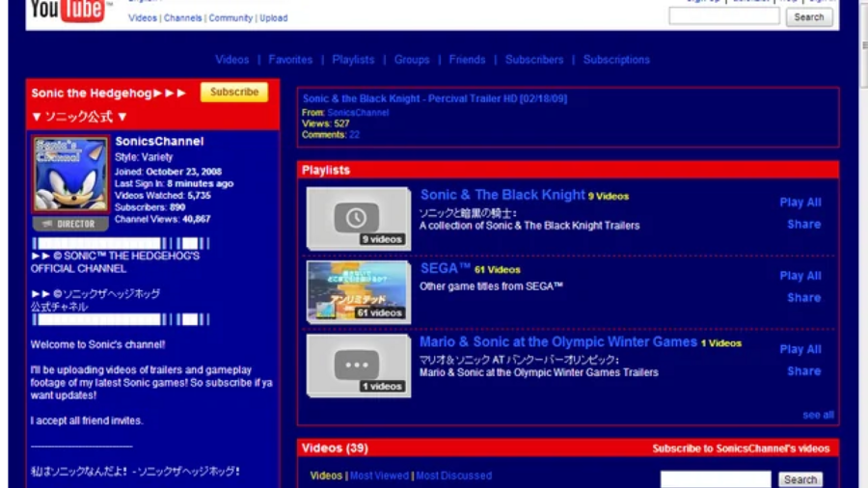
Task: Open Sonic & The Black Knight playlist thumbnail
Action: tap(358, 218)
